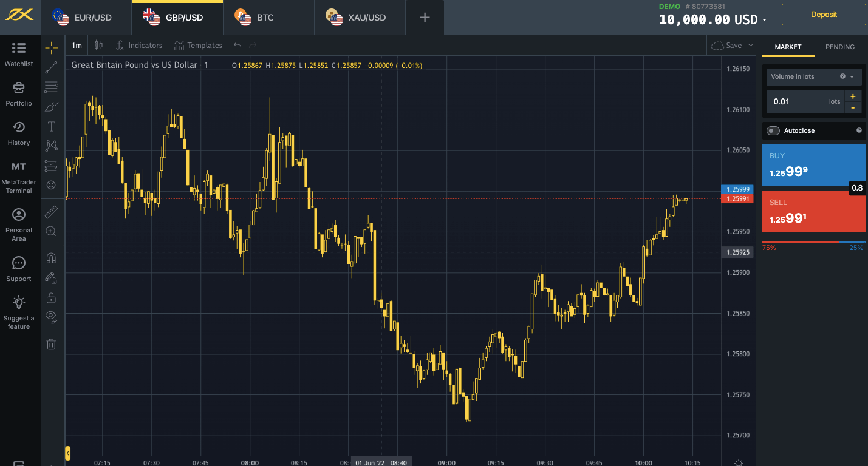
Task: Open candlestick chart style icon
Action: [x=98, y=46]
